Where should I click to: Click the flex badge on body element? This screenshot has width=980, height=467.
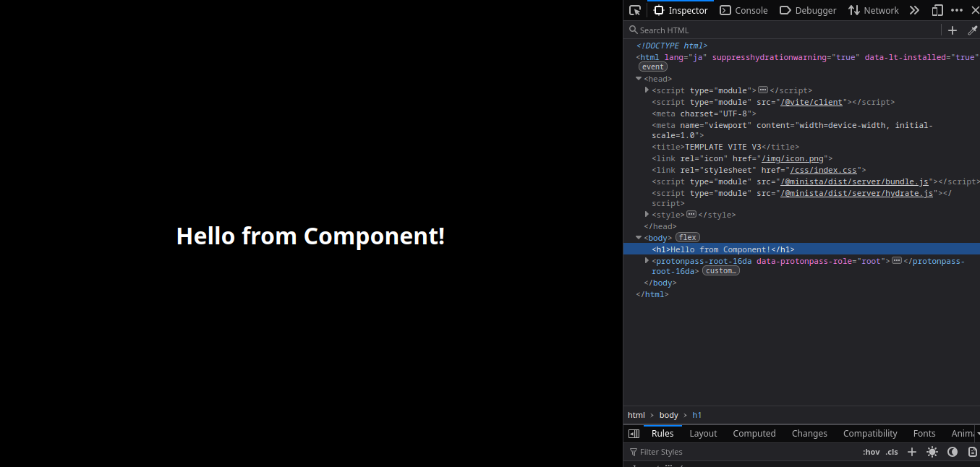pos(687,237)
